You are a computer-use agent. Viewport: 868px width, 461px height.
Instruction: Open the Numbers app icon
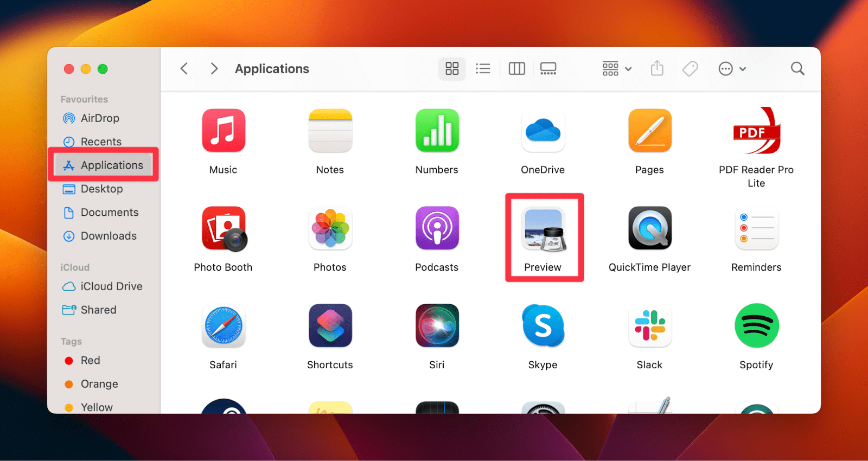click(437, 130)
